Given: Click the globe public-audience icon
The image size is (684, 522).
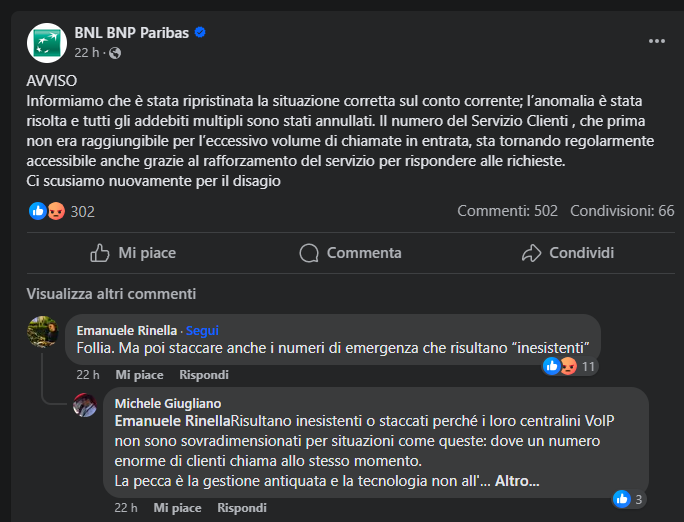Looking at the screenshot, I should 115,52.
